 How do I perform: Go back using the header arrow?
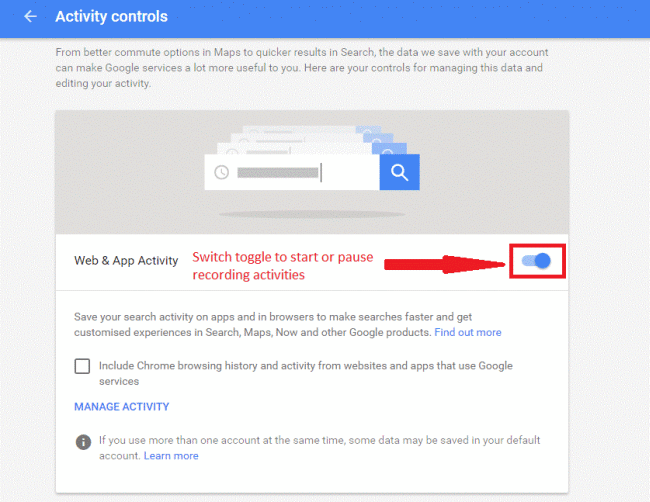pos(30,17)
